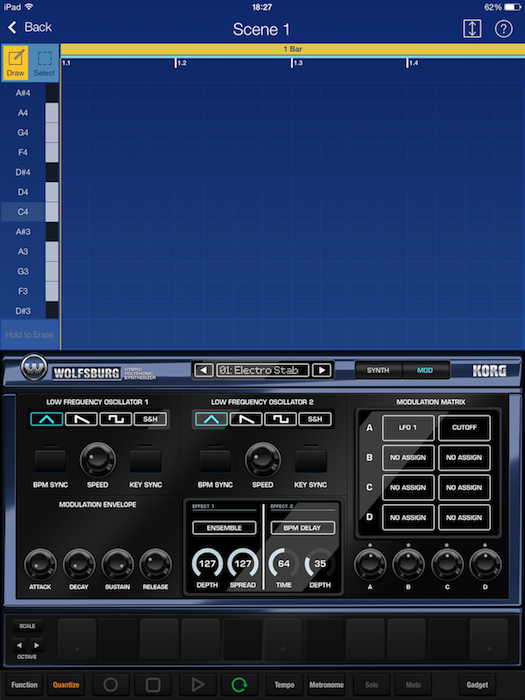
Task: Start playback with the play triangle
Action: point(197,685)
